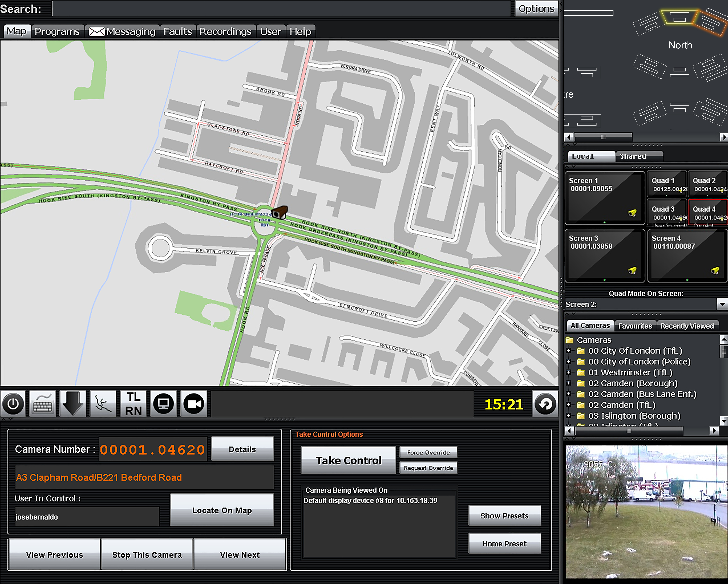Viewport: 728px width, 584px height.
Task: Open the on-screen keyboard icon
Action: [43, 404]
